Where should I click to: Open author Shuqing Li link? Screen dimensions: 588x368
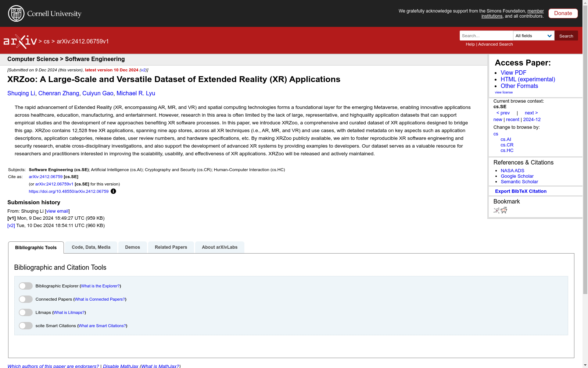click(21, 93)
